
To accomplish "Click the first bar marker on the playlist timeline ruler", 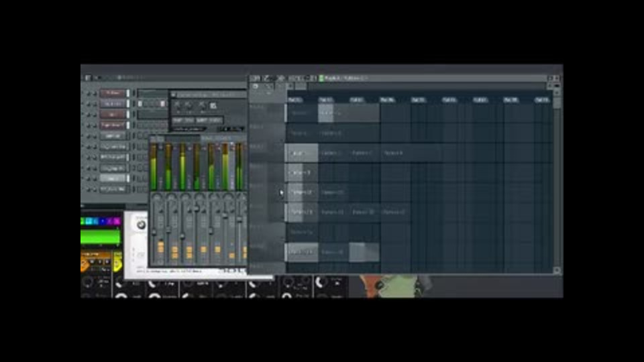I will pos(295,100).
